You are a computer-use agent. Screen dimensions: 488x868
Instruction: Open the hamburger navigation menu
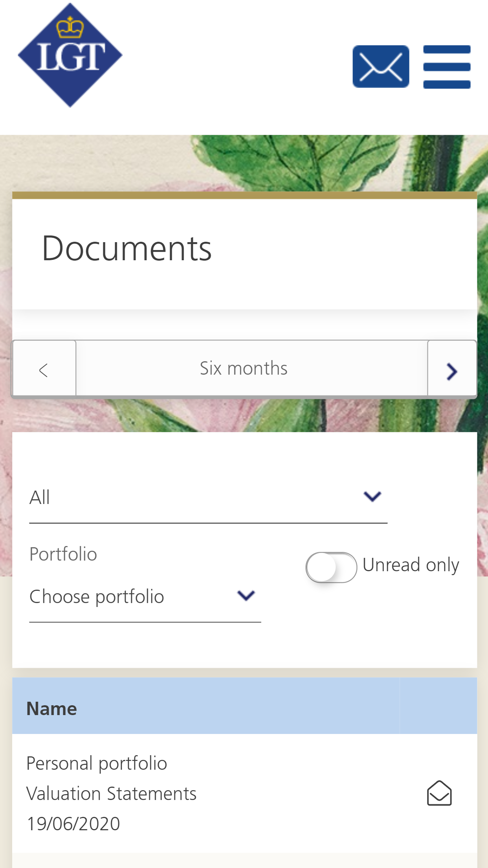click(447, 67)
